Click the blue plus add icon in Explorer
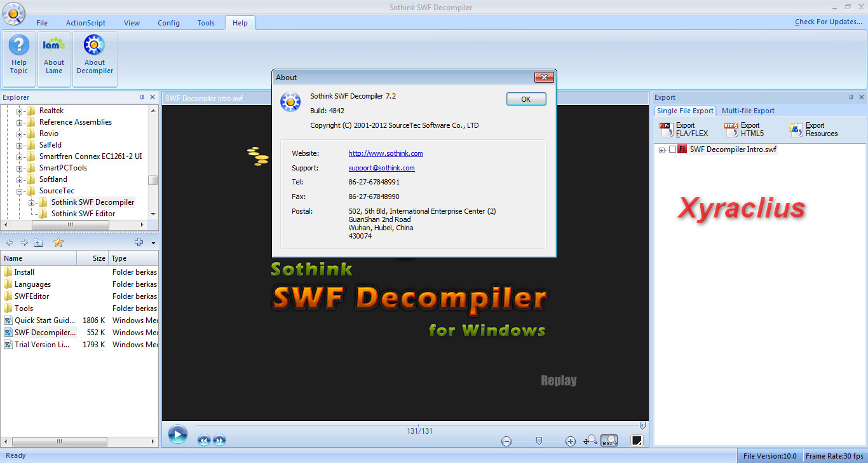The image size is (868, 463). coord(139,242)
